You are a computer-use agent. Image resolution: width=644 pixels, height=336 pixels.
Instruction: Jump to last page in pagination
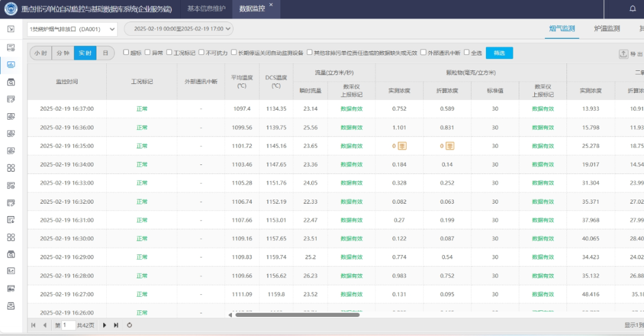[116, 325]
